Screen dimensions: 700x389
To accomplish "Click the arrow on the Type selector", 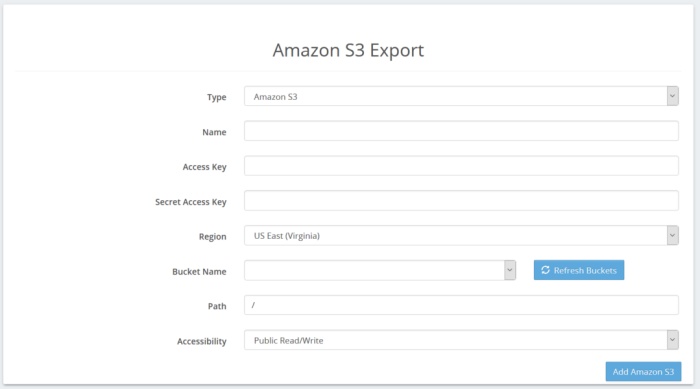I will pos(672,96).
